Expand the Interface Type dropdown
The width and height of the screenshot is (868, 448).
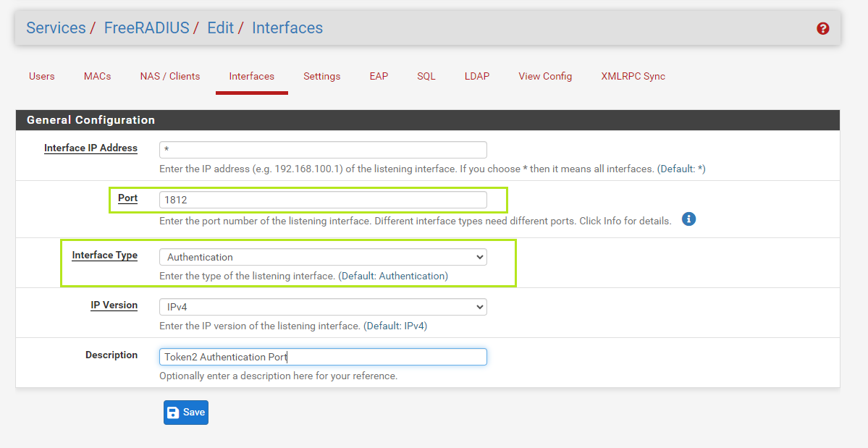coord(324,257)
